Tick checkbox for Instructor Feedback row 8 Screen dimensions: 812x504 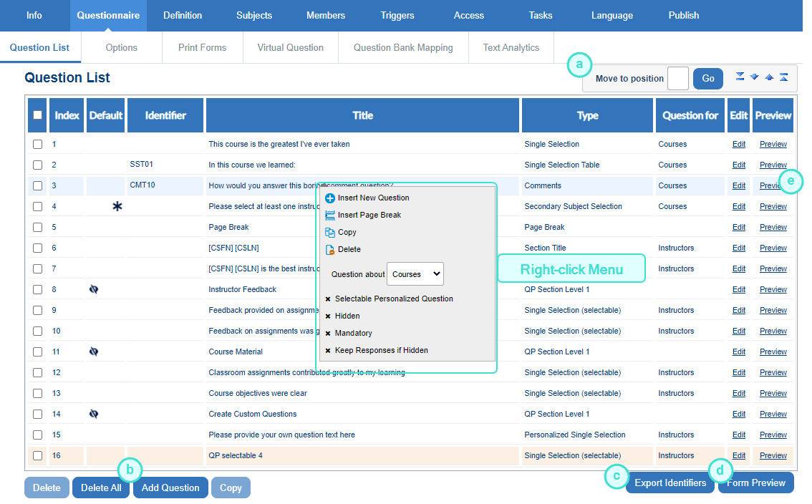point(37,289)
